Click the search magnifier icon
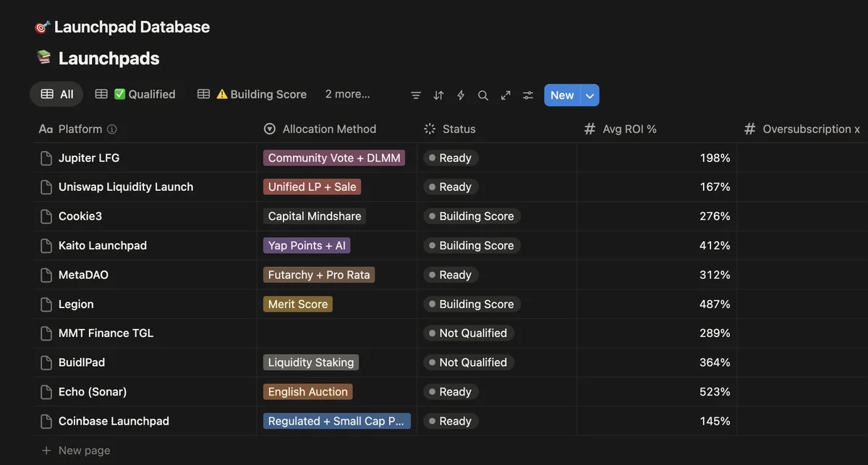Image resolution: width=868 pixels, height=465 pixels. 483,95
